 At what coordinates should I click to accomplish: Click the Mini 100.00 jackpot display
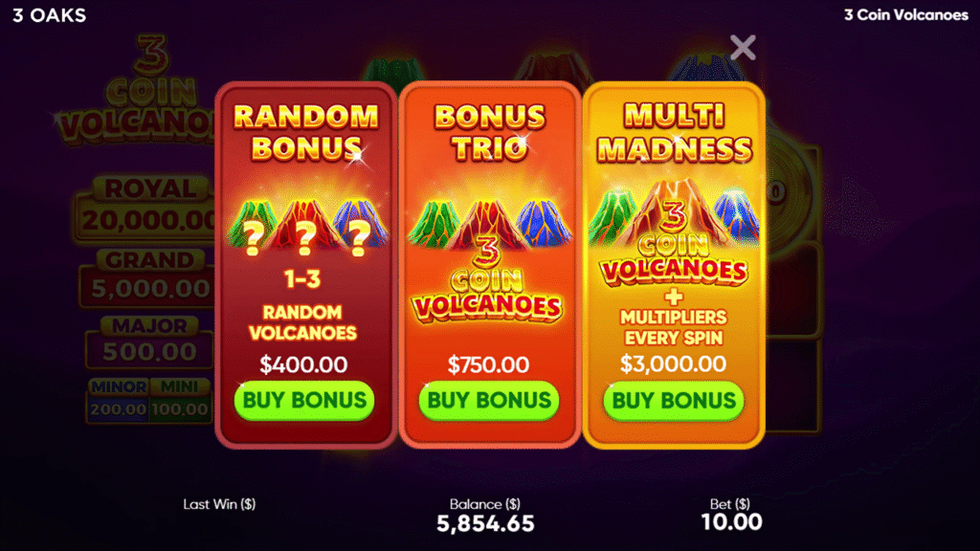(x=180, y=401)
